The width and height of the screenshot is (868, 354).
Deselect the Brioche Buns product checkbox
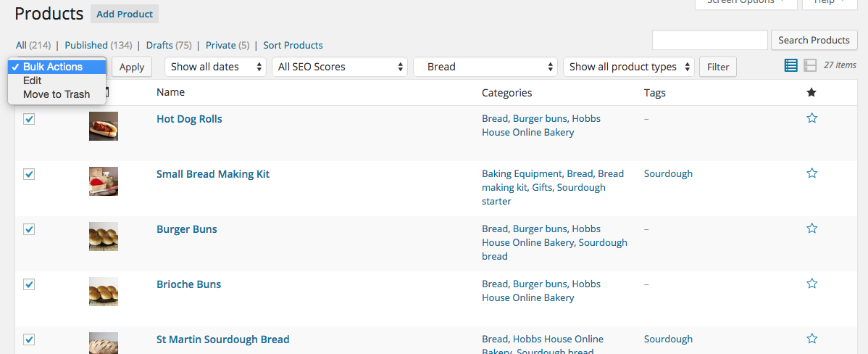[x=29, y=284]
